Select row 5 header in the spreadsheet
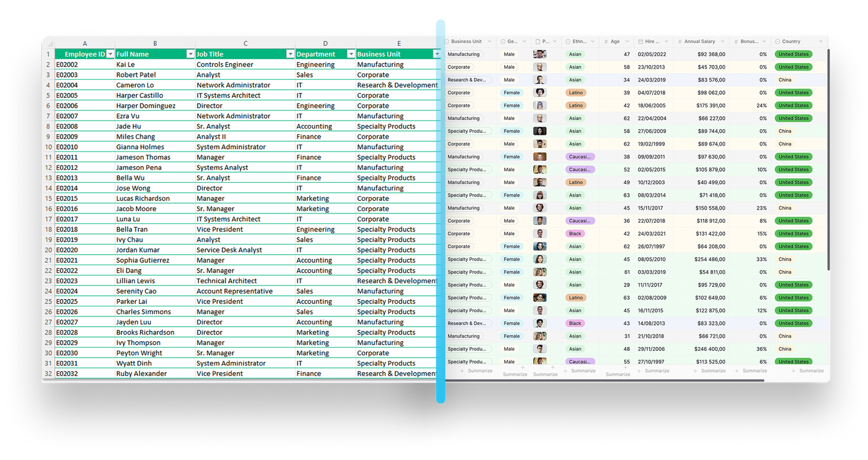This screenshot has height=460, width=868. tap(48, 95)
